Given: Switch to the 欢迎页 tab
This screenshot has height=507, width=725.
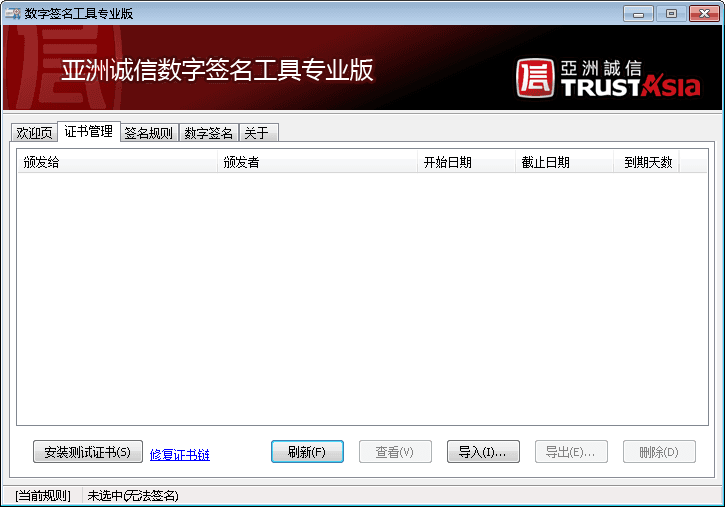Looking at the screenshot, I should pyautogui.click(x=34, y=133).
